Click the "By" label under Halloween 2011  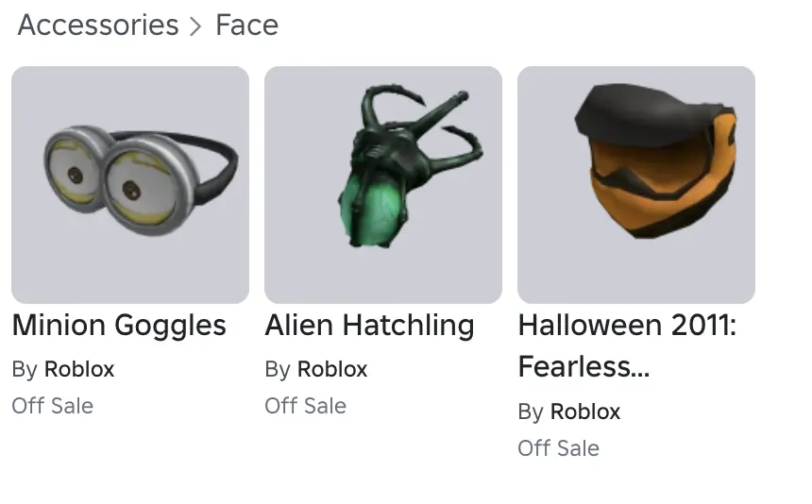531,412
